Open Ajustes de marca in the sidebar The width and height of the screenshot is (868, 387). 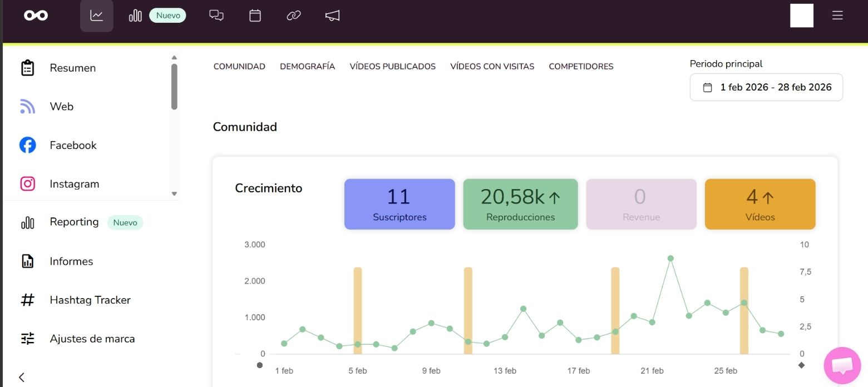(92, 339)
